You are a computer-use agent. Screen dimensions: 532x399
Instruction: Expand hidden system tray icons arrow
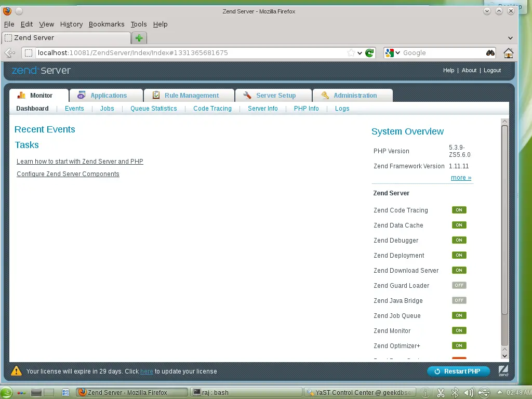tap(499, 392)
